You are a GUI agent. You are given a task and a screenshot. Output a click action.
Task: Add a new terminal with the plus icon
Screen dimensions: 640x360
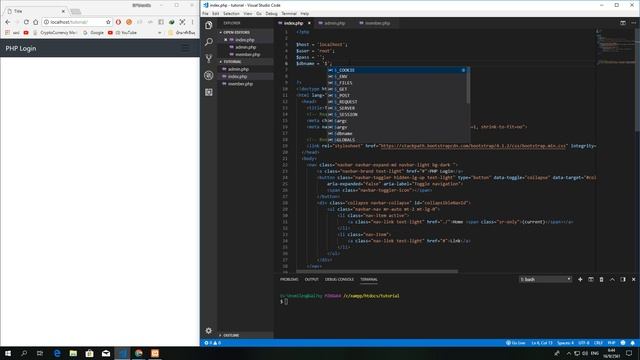[x=580, y=280]
